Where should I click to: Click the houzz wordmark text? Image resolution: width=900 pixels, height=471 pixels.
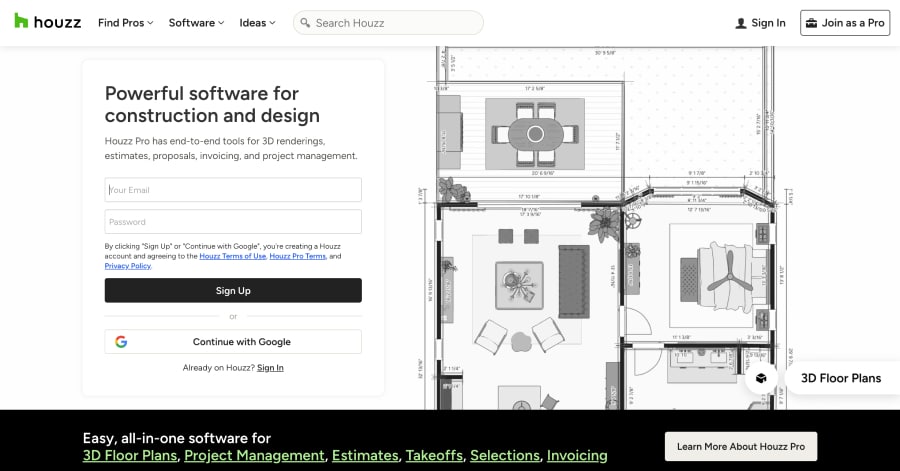point(57,23)
